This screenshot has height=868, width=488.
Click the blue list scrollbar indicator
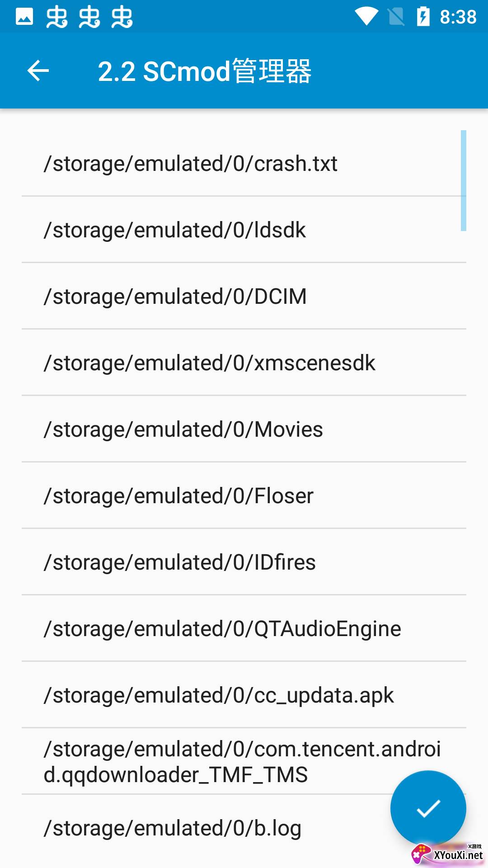pyautogui.click(x=463, y=181)
